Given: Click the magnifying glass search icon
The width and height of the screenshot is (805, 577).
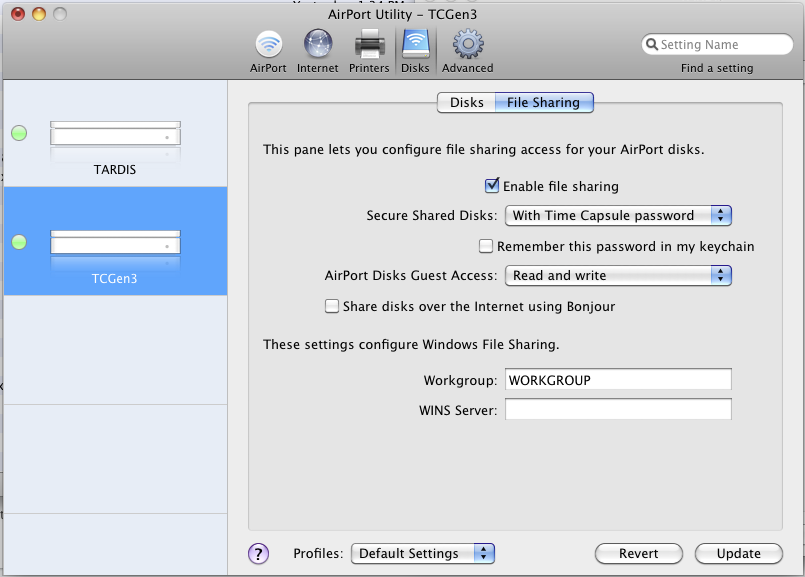Looking at the screenshot, I should click(652, 44).
